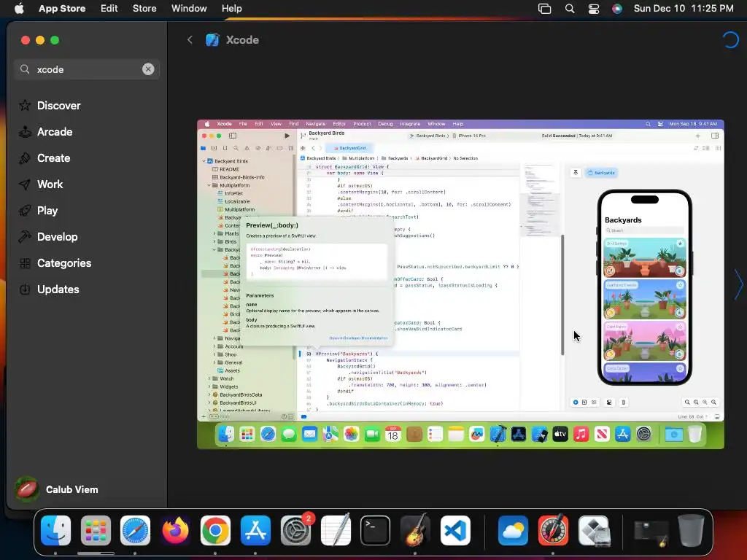The height and width of the screenshot is (560, 747).
Task: Close the App Store window
Action: [x=26, y=40]
